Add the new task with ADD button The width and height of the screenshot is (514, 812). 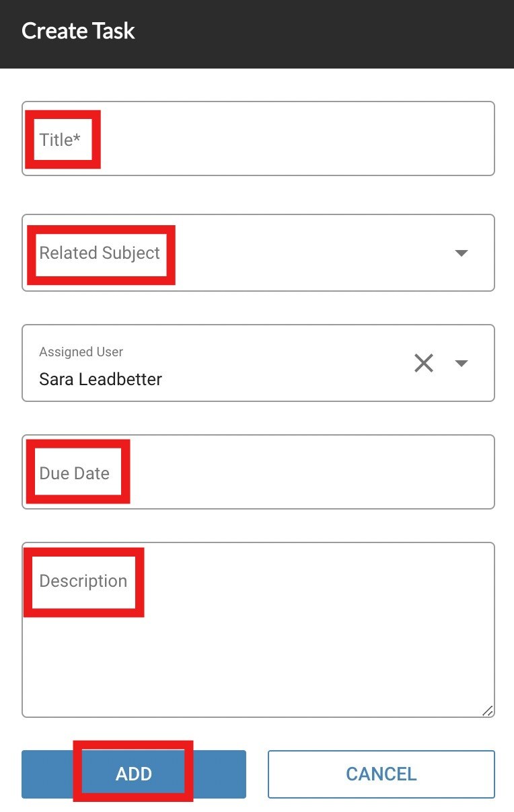point(134,774)
